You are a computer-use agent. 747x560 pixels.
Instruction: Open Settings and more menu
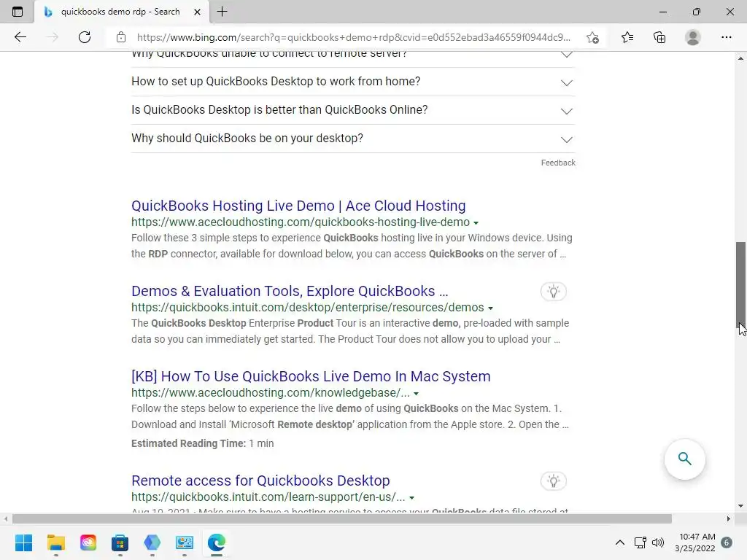point(726,37)
